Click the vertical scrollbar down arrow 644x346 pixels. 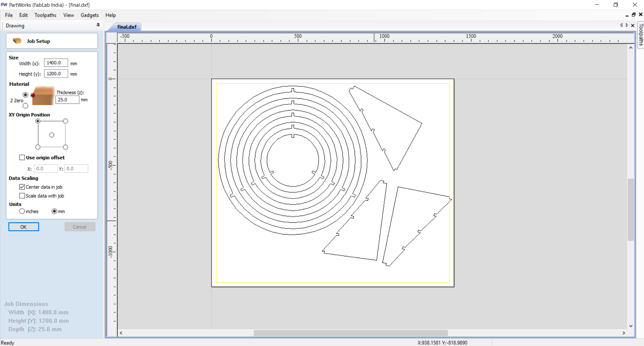point(631,326)
